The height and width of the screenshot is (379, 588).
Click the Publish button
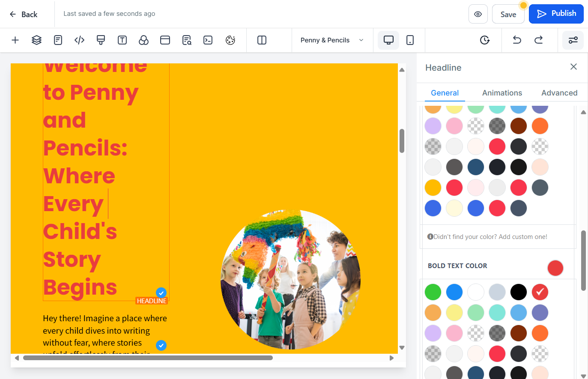(556, 14)
